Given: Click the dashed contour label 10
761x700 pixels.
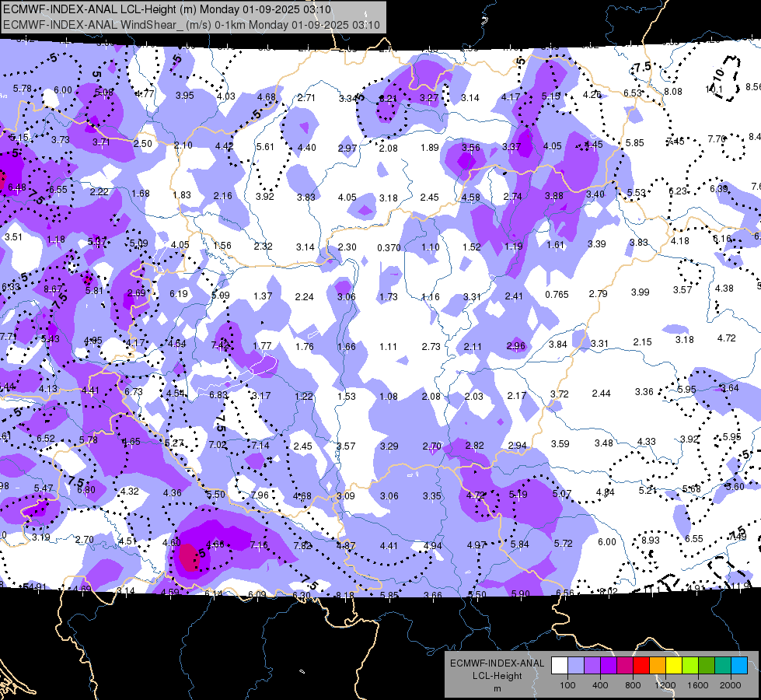Looking at the screenshot, I should [x=719, y=75].
